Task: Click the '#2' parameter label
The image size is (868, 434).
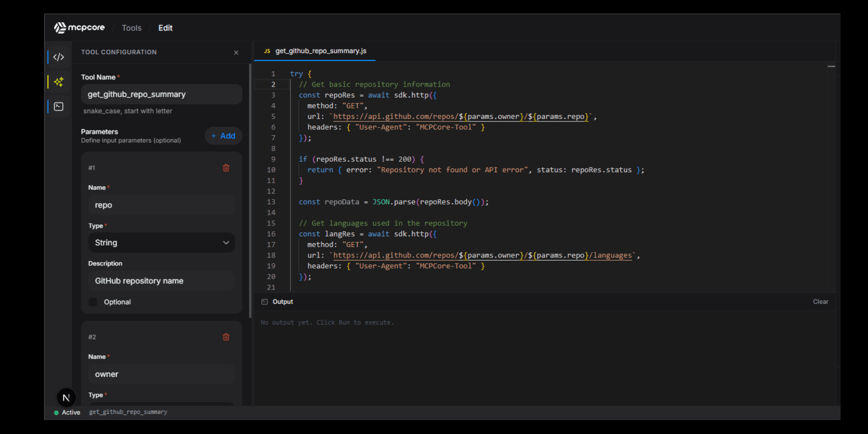Action: 92,337
